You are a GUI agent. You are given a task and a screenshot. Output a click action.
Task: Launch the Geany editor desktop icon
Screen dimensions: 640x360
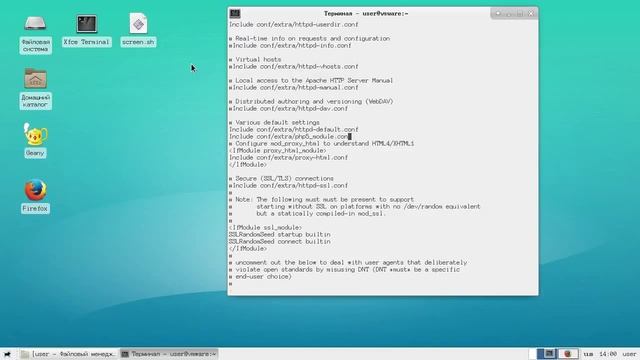coord(35,140)
